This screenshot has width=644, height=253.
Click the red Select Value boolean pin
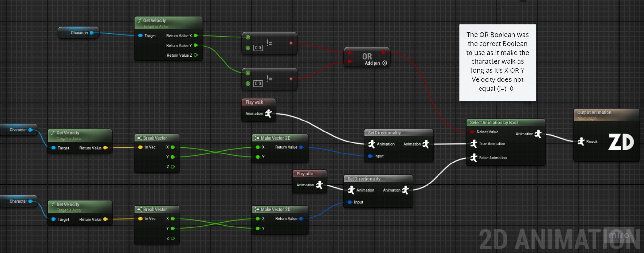472,132
